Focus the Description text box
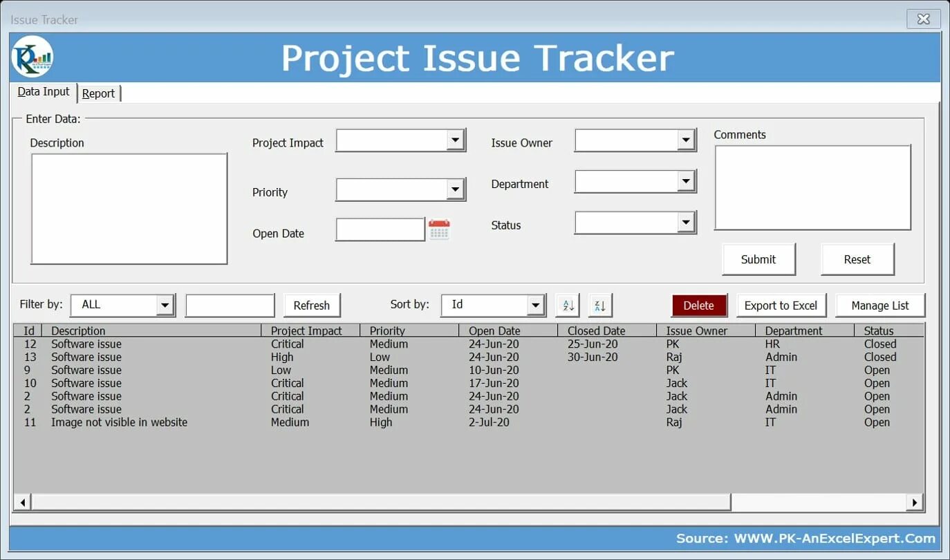Screen dimensions: 950x560 click(129, 209)
